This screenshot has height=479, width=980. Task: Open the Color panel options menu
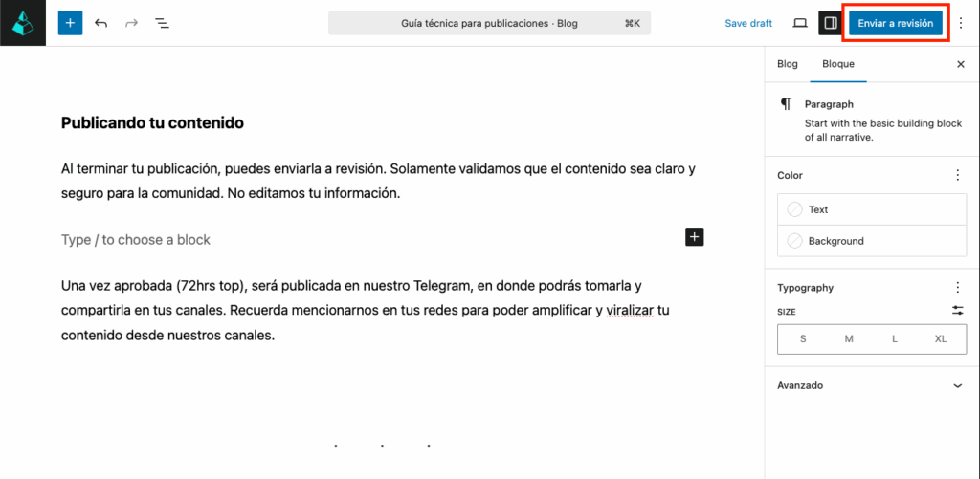click(958, 175)
